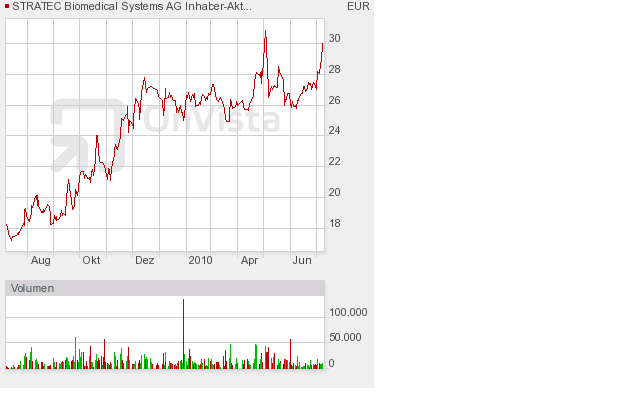
Task: Click the 24 price axis label
Action: pos(334,130)
